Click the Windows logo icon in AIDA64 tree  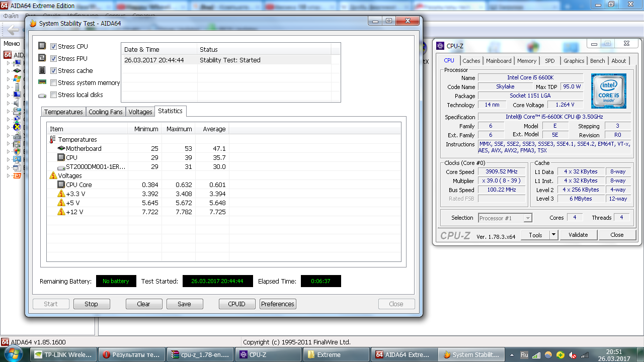pyautogui.click(x=17, y=79)
